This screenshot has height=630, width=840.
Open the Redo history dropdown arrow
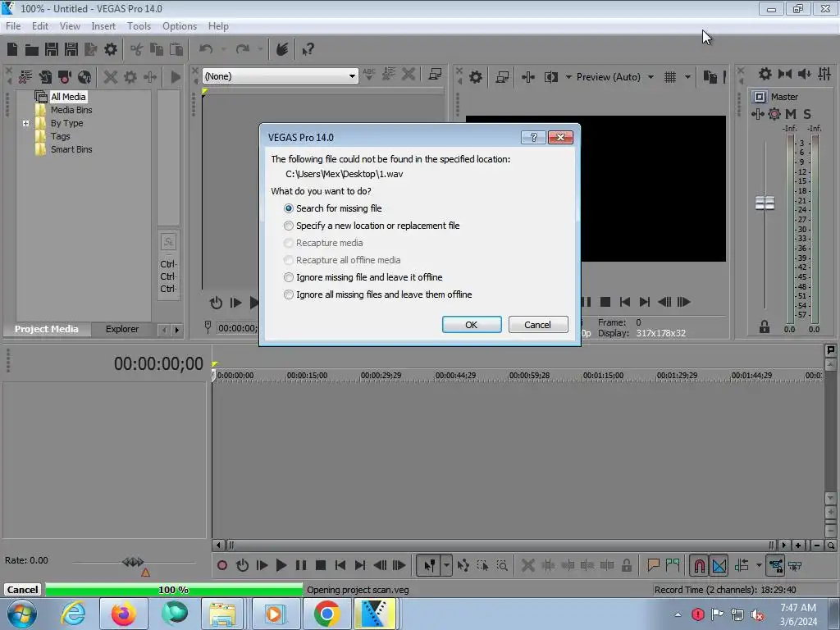coord(260,49)
